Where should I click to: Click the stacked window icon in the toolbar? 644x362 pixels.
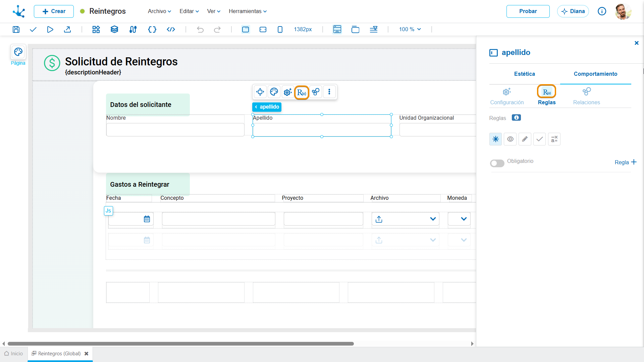[355, 29]
